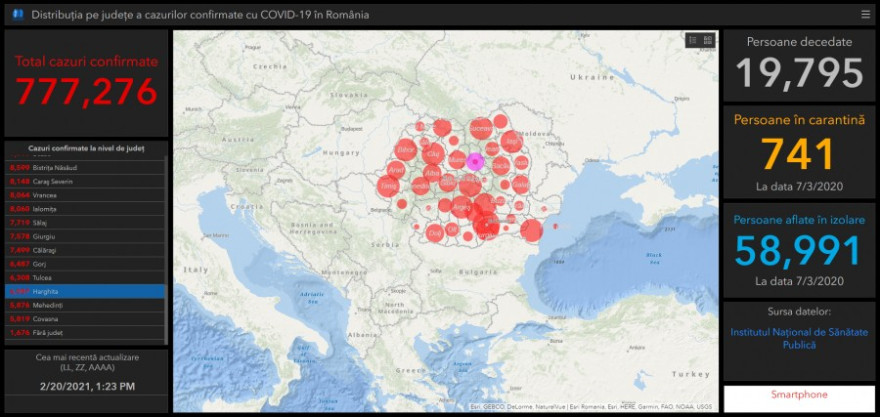Viewport: 880px width, 417px height.
Task: Click the Smartphone button
Action: tap(799, 395)
